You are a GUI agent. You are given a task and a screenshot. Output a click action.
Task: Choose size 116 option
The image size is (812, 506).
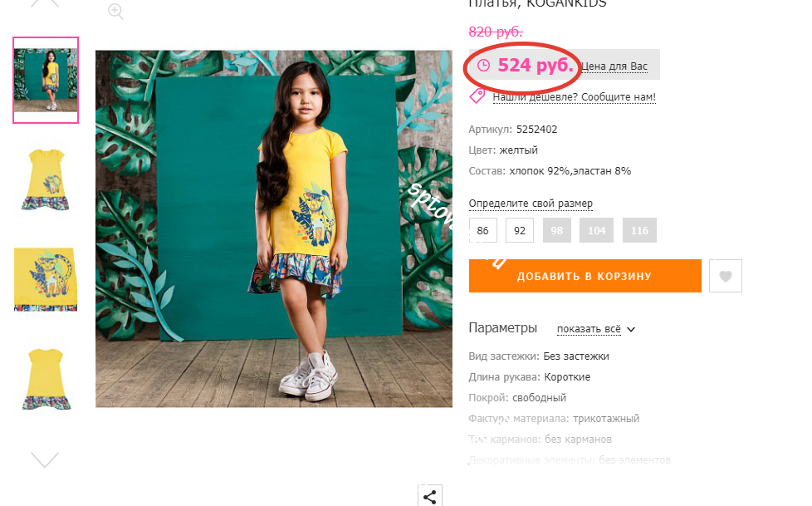pos(639,230)
